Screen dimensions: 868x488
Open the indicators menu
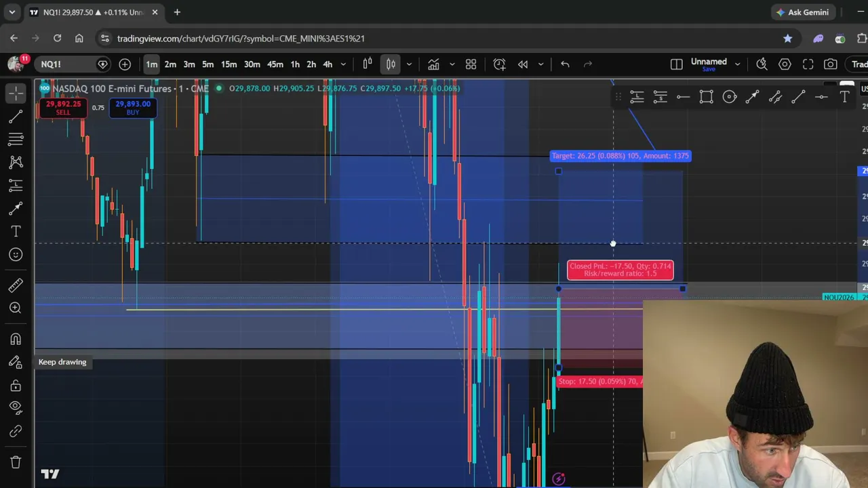click(x=433, y=64)
